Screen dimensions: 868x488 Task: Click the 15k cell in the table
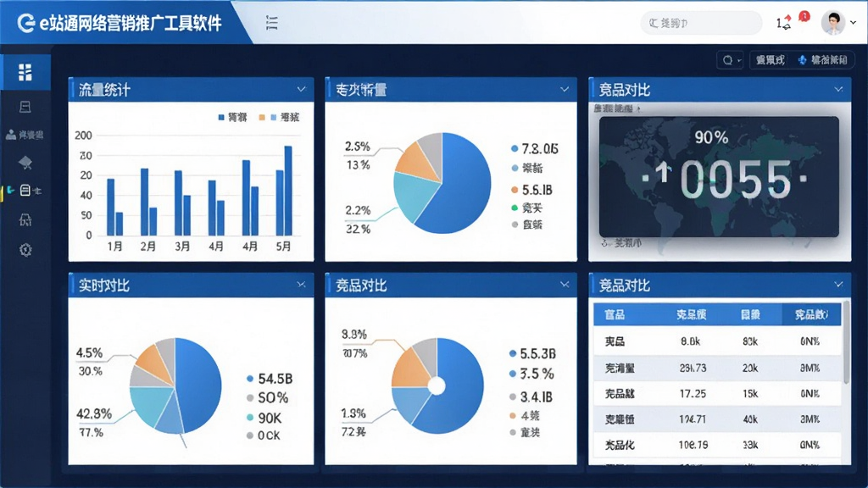coord(750,394)
